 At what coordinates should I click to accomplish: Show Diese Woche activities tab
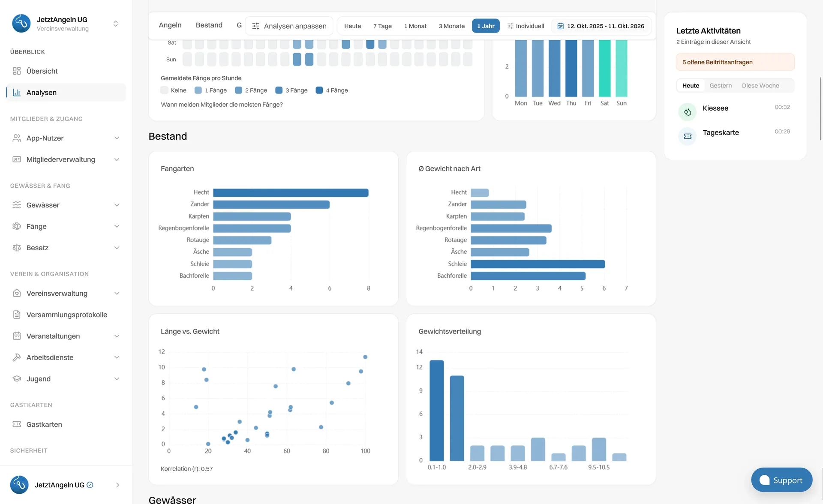pyautogui.click(x=760, y=86)
